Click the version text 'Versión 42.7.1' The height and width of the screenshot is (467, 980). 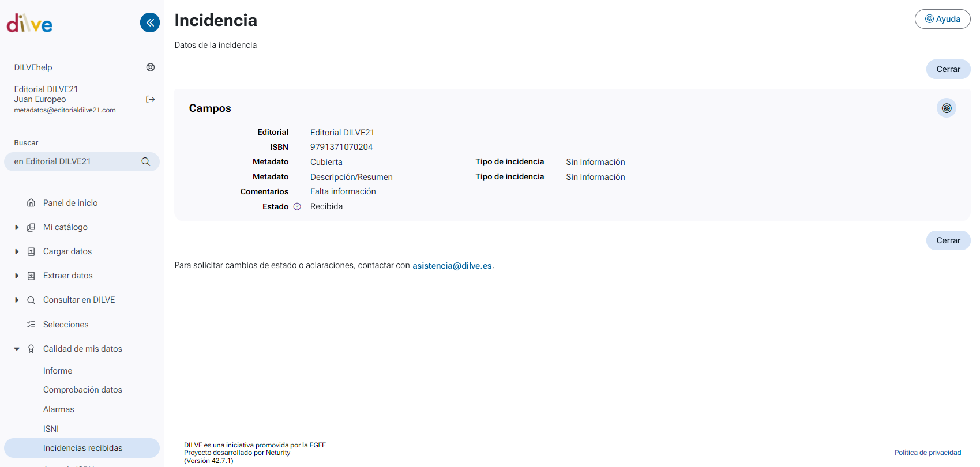click(x=208, y=461)
